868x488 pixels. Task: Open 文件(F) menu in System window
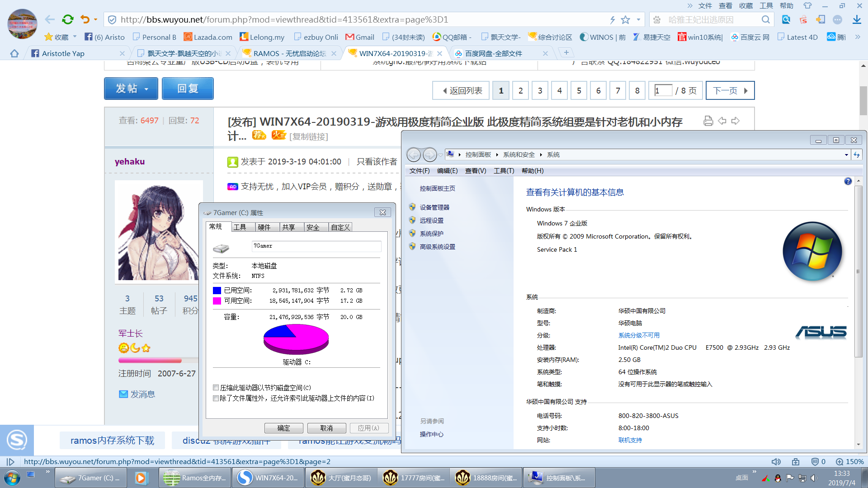[x=419, y=171]
